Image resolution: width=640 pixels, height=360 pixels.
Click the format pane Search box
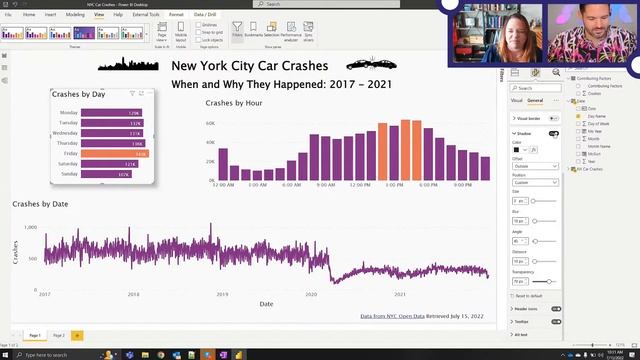[x=535, y=88]
